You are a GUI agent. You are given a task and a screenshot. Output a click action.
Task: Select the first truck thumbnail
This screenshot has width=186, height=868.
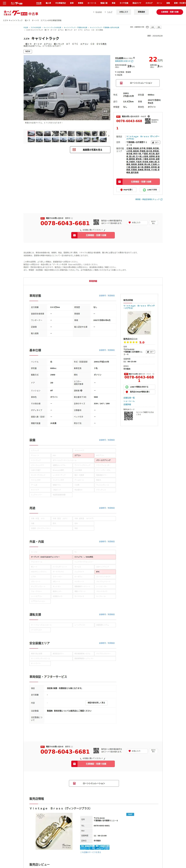pos(31,133)
